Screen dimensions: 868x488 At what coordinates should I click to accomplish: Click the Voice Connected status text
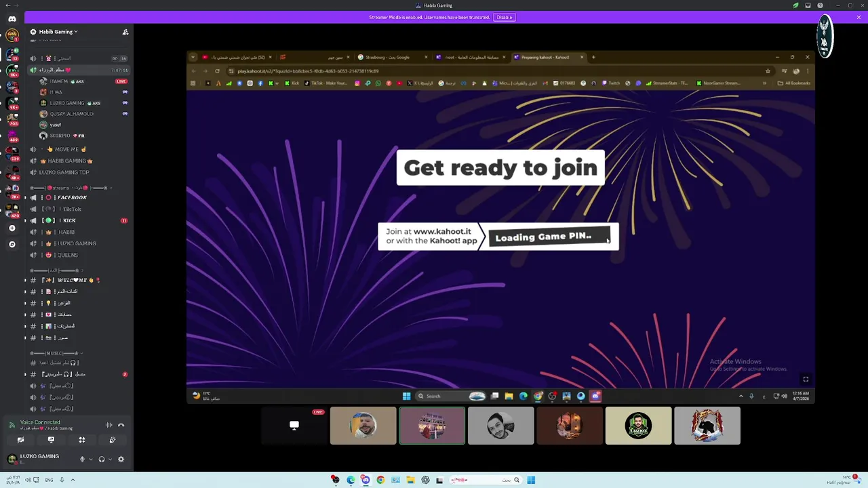pos(40,422)
